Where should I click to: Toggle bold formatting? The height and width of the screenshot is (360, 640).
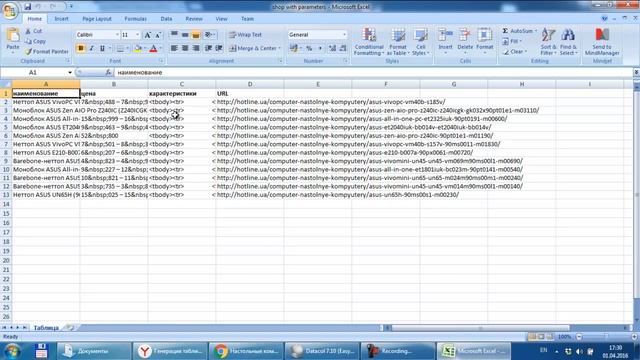(80, 49)
